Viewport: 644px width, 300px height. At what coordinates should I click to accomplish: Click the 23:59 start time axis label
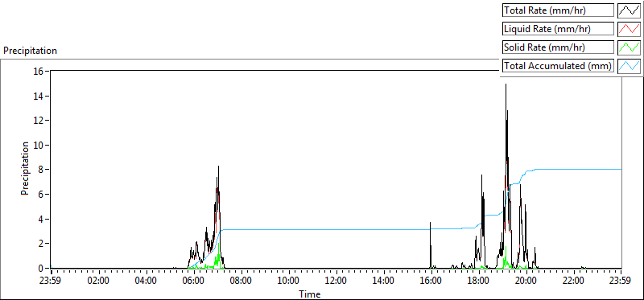tap(52, 282)
